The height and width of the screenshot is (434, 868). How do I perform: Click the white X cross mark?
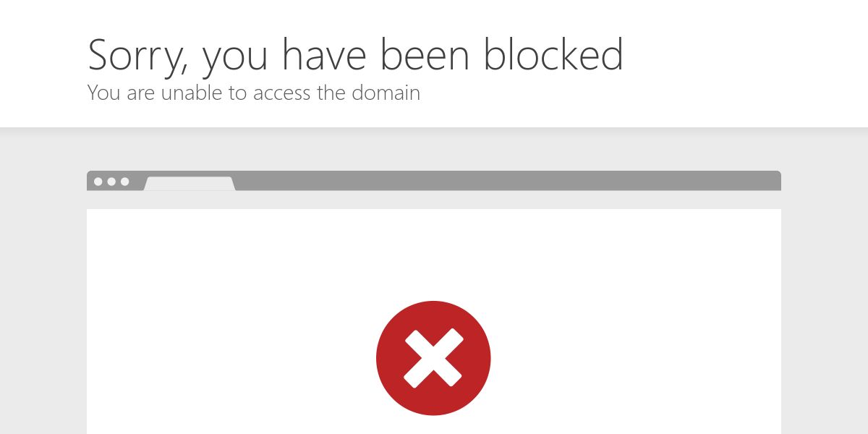433,358
